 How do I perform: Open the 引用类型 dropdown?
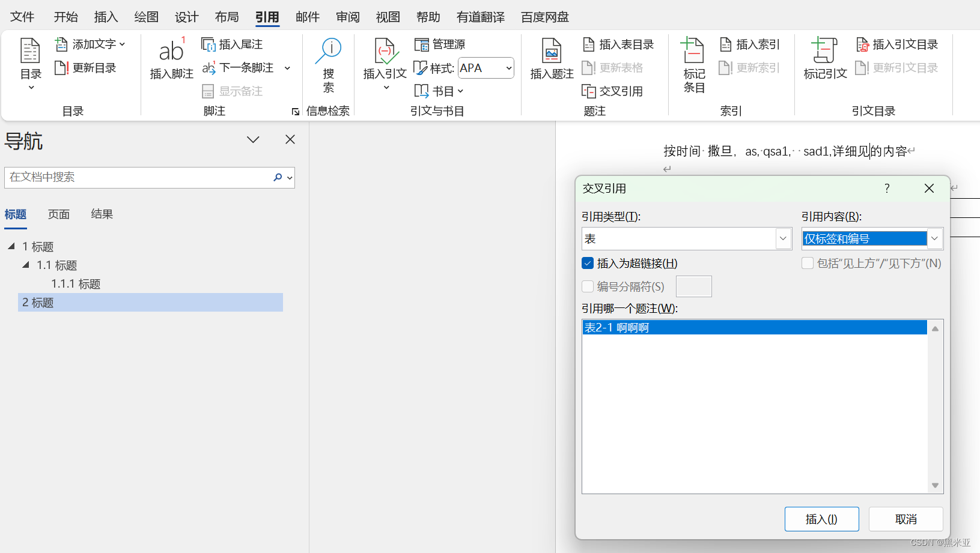coord(783,238)
